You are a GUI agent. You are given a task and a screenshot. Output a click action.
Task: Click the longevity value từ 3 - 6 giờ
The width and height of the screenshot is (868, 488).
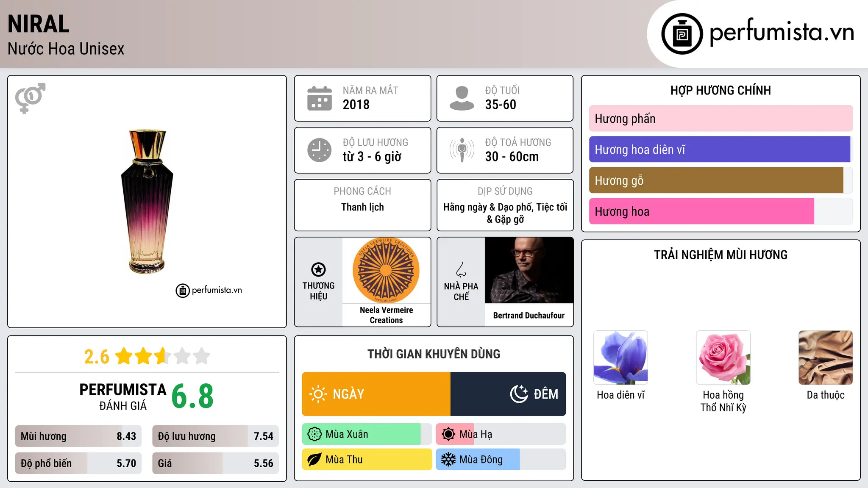point(372,157)
